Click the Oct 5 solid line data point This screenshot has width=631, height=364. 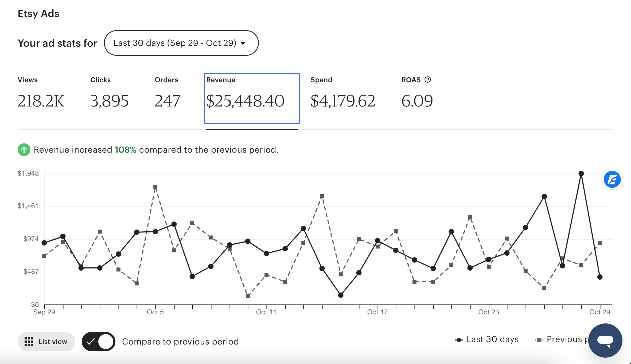(155, 232)
